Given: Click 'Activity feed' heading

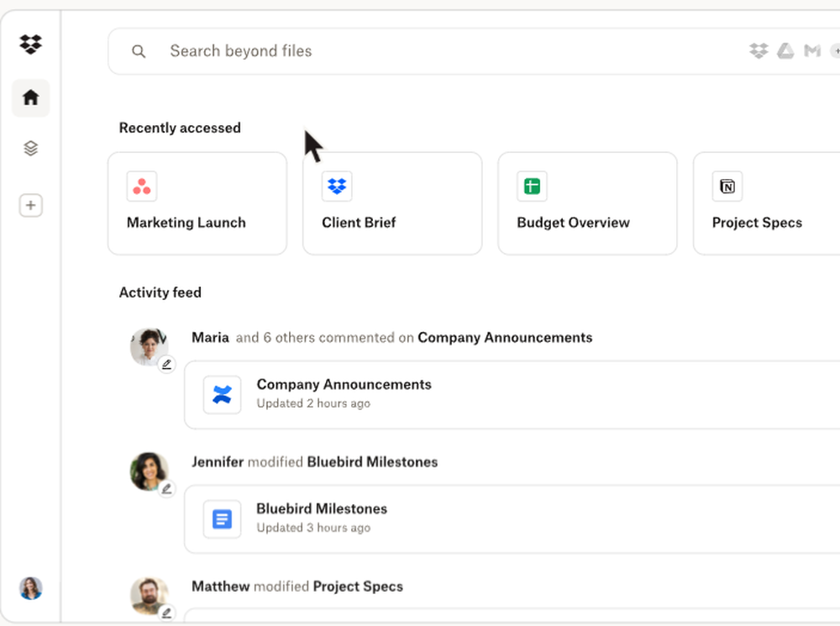Looking at the screenshot, I should coord(160,292).
